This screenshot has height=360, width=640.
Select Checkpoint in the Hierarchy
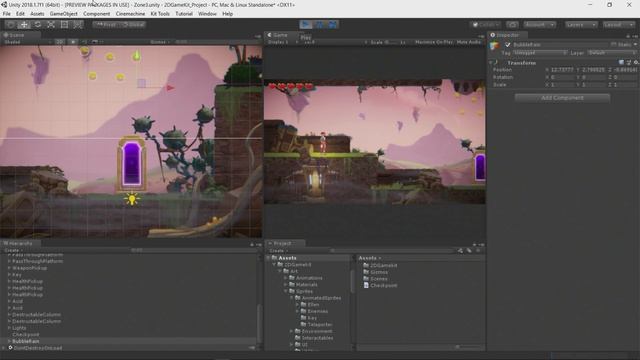pos(25,335)
